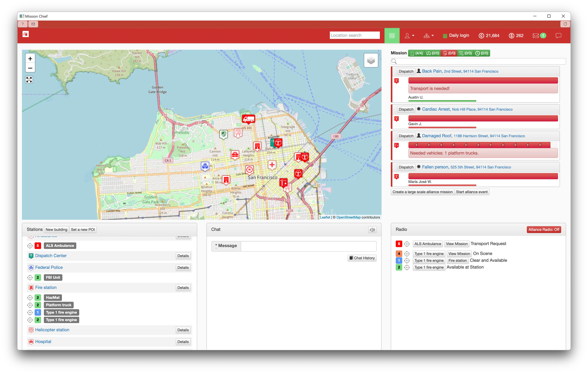Open Details for Federal Police
588x373 pixels.
coord(183,268)
